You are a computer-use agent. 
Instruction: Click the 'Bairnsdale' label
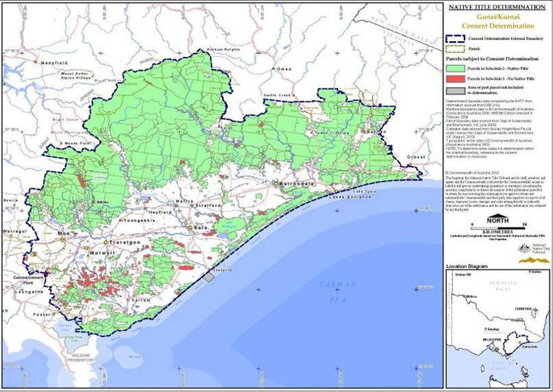[296, 184]
